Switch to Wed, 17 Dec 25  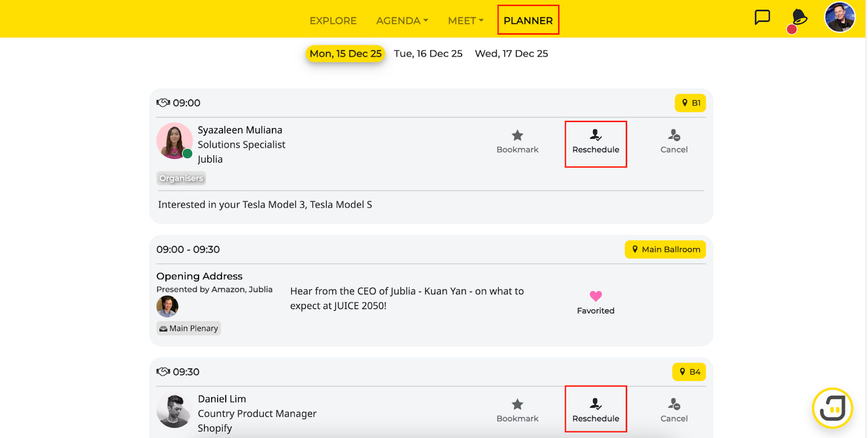pyautogui.click(x=511, y=54)
